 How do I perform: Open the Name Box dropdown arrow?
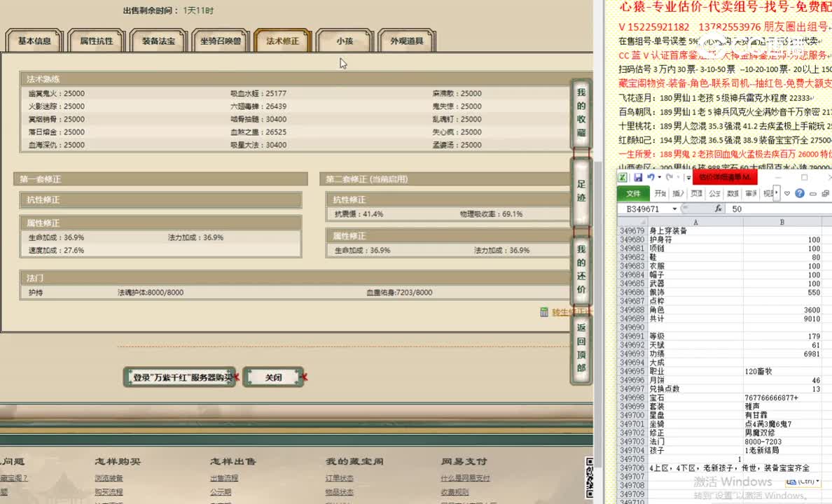click(x=675, y=208)
